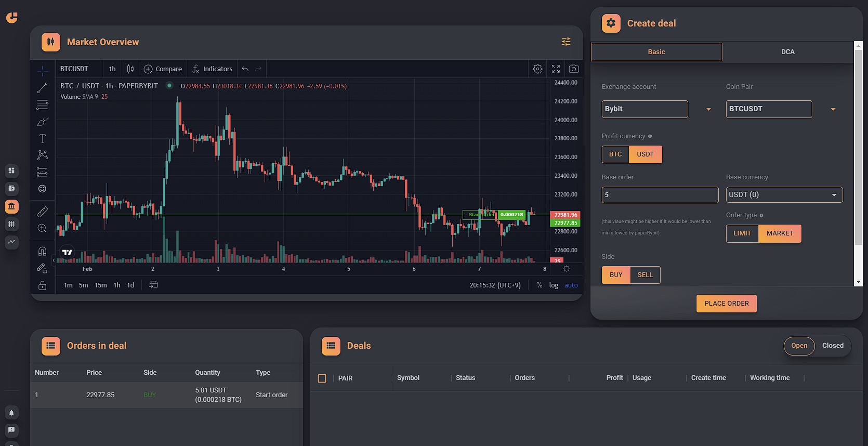Screen dimensions: 868x446
Task: Activate the zoom in tool
Action: click(43, 228)
